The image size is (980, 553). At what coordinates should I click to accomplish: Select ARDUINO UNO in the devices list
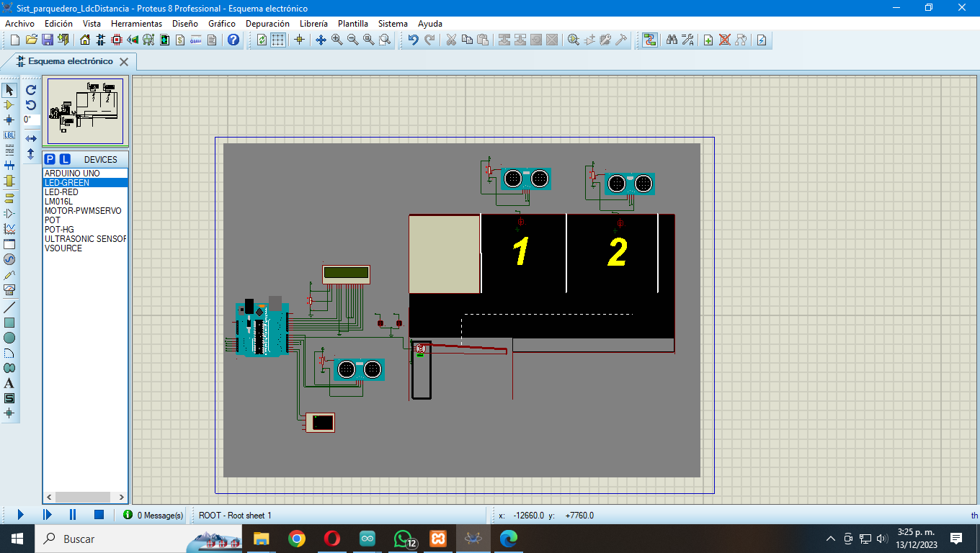tap(85, 174)
